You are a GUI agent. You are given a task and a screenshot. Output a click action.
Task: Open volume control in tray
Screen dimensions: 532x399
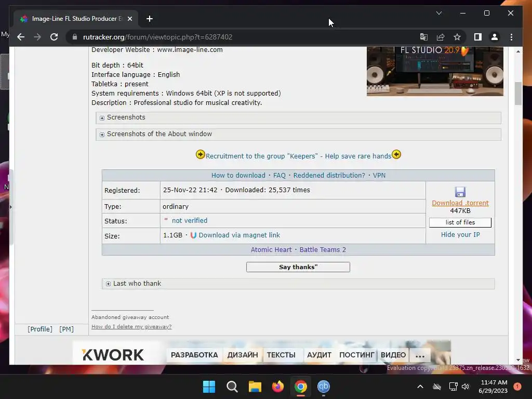[465, 387]
